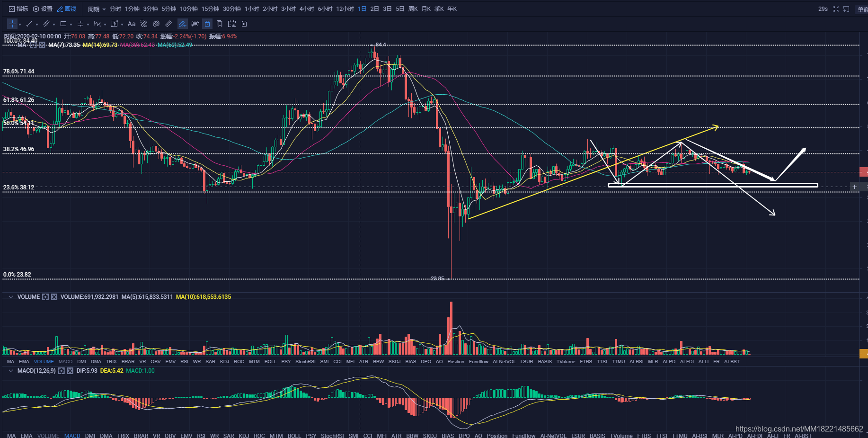This screenshot has width=868, height=438.
Task: Switch to 12小时 timeframe
Action: (345, 9)
